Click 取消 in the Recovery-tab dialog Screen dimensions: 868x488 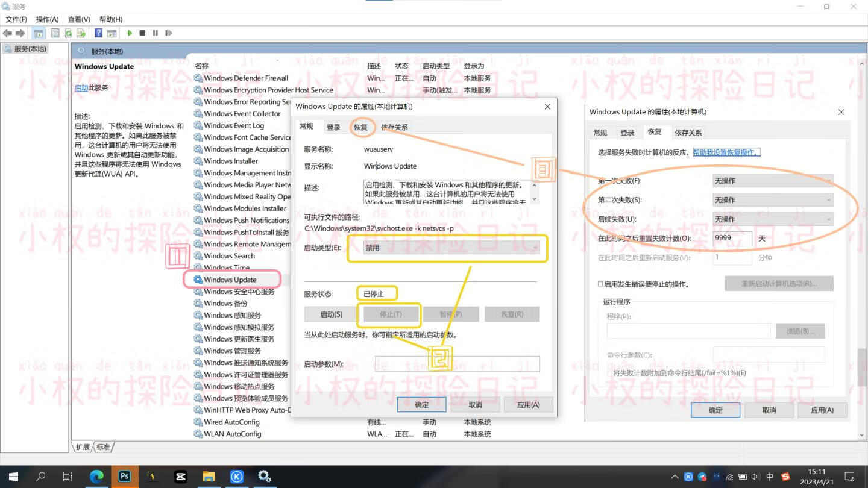769,410
